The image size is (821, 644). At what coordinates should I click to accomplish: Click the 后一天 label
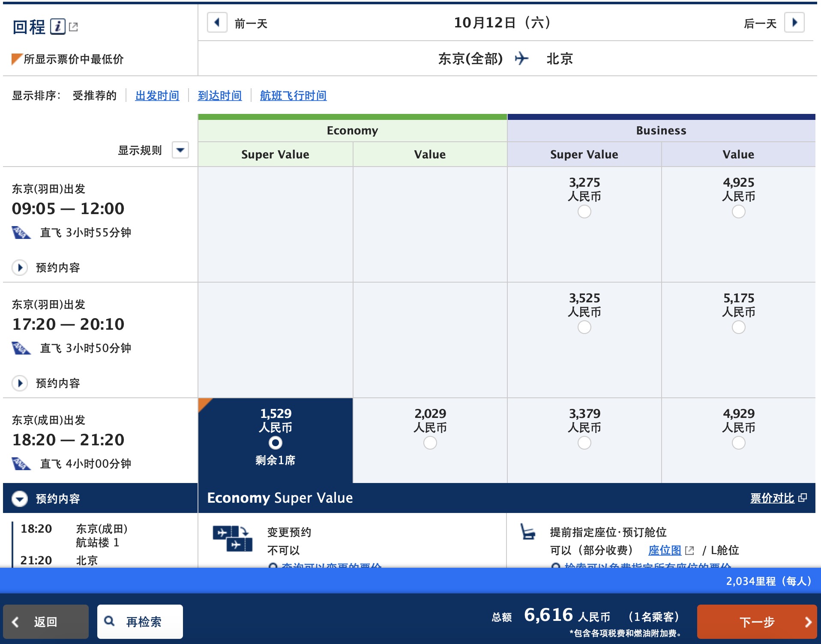pyautogui.click(x=760, y=24)
